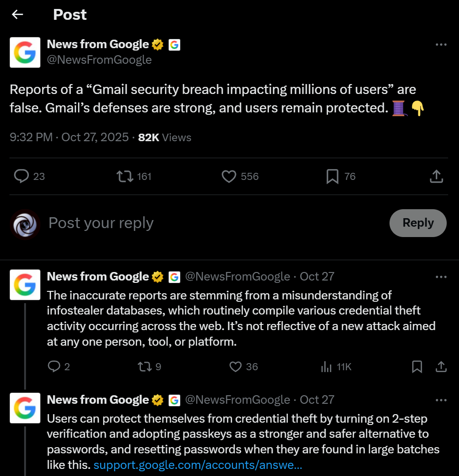Open your profile avatar beside reply box
This screenshot has width=459, height=476.
[25, 224]
